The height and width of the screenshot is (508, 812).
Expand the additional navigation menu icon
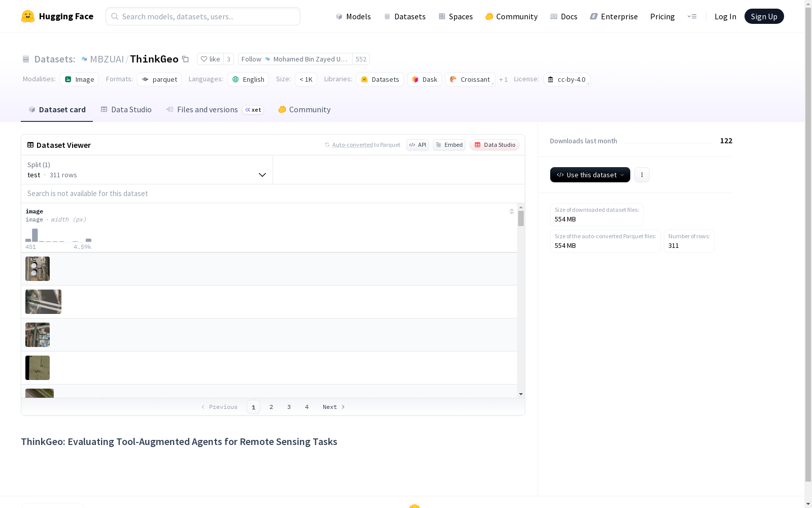(692, 16)
